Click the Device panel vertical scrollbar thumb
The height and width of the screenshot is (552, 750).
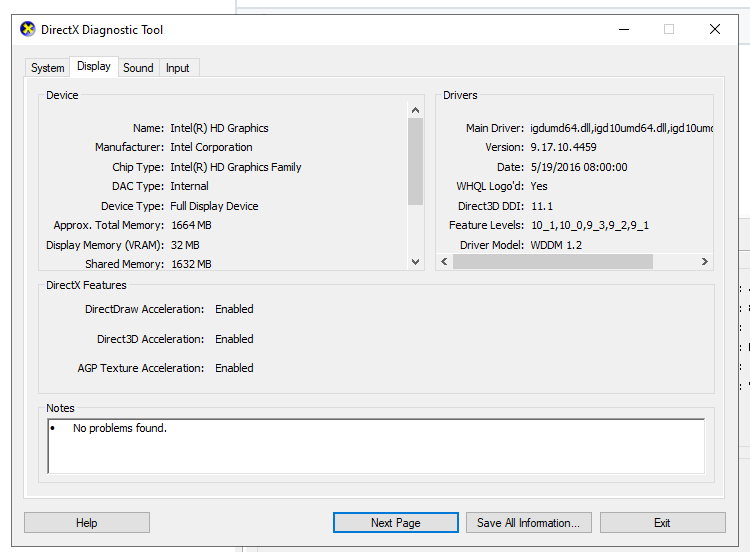(416, 160)
